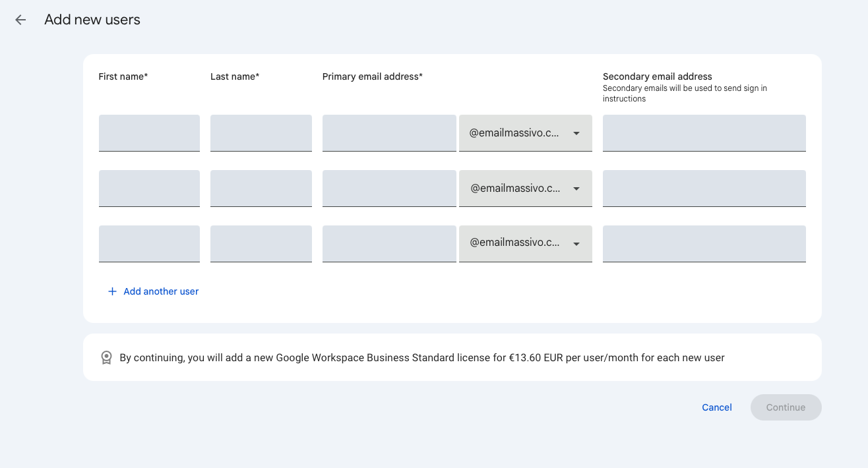Click the back arrow icon
This screenshot has height=468, width=868.
[x=20, y=20]
